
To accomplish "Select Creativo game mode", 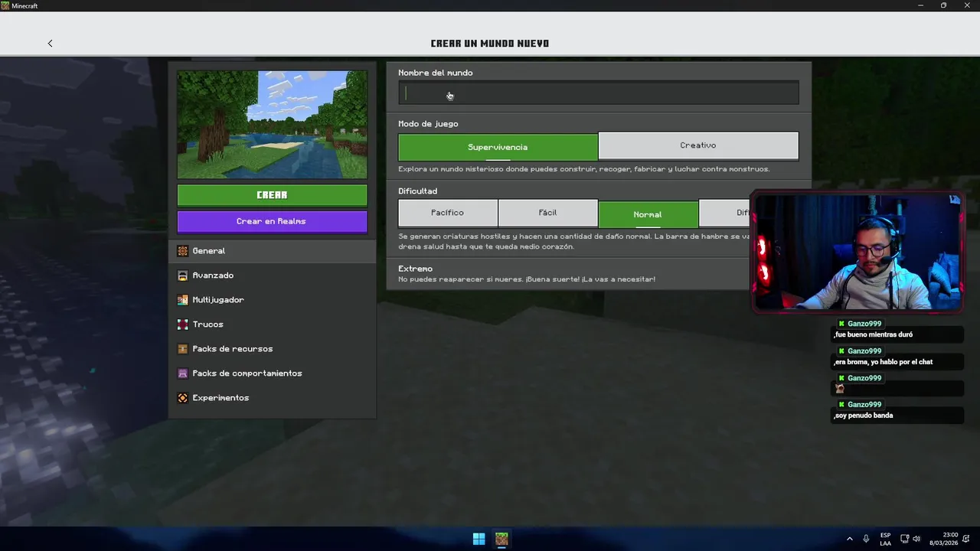I will tap(698, 145).
